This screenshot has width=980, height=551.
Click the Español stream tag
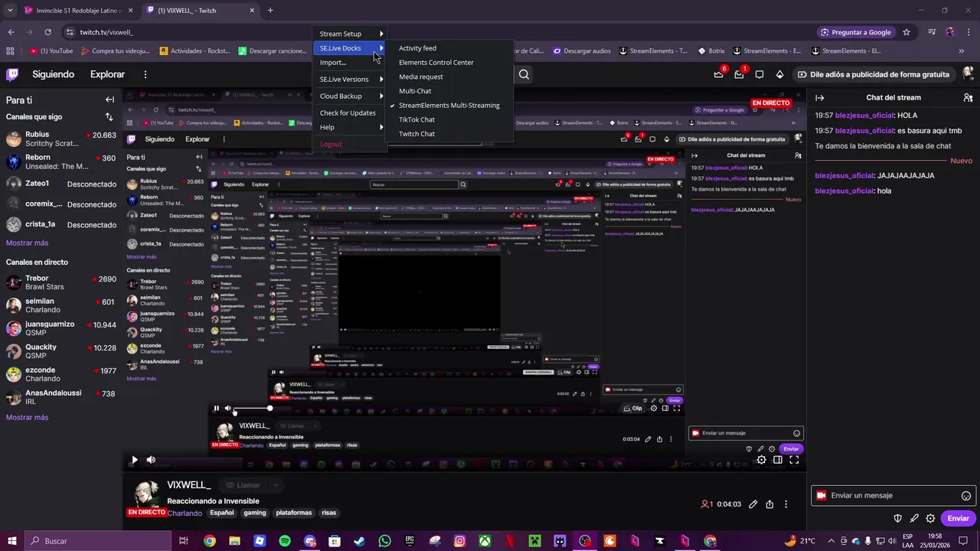click(222, 513)
